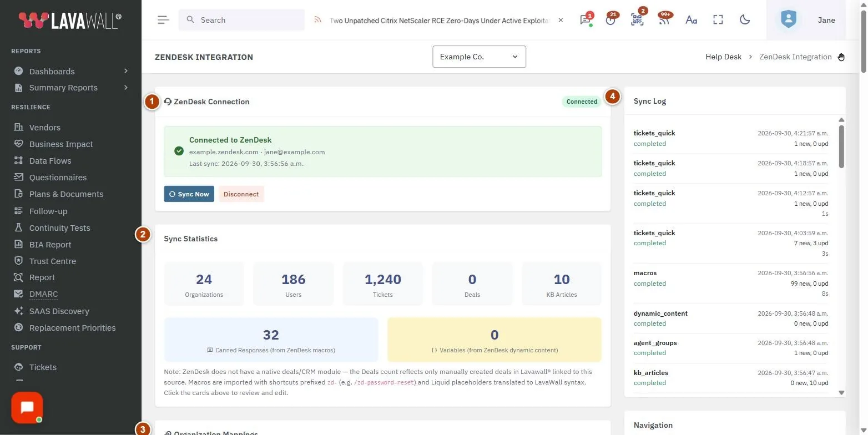
Task: Open the Example Co. company dropdown
Action: [479, 57]
